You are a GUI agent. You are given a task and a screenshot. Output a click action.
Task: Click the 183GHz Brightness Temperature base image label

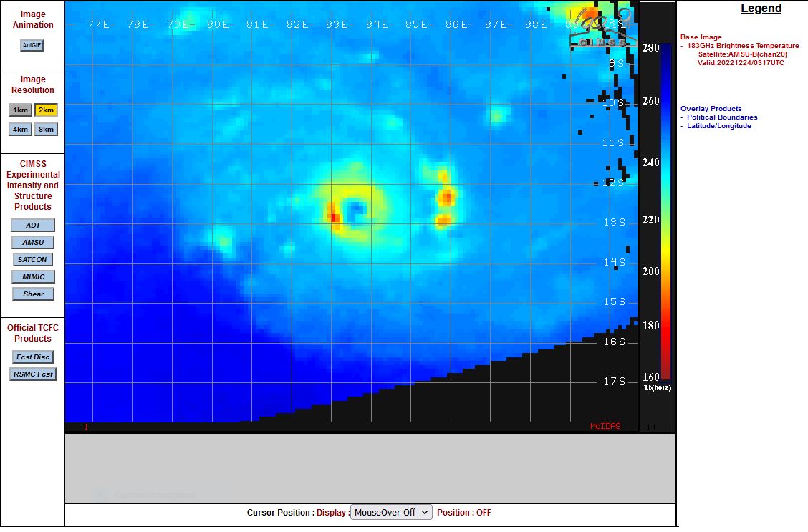coord(742,46)
